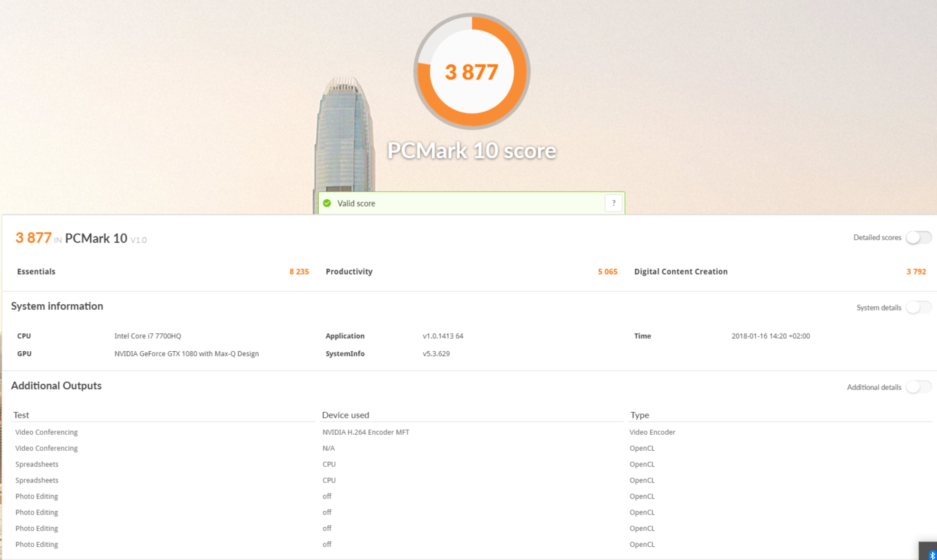Click the green Valid score checkmark icon
This screenshot has height=560, width=937.
point(327,203)
